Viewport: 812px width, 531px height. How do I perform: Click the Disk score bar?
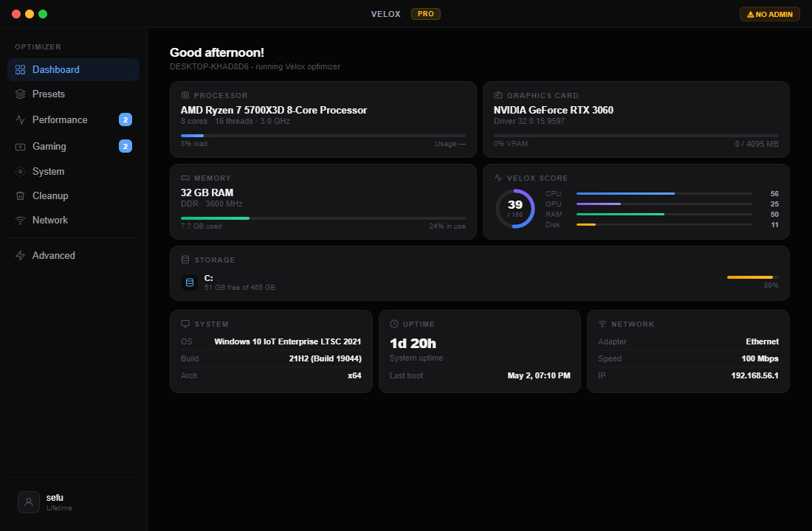click(664, 225)
